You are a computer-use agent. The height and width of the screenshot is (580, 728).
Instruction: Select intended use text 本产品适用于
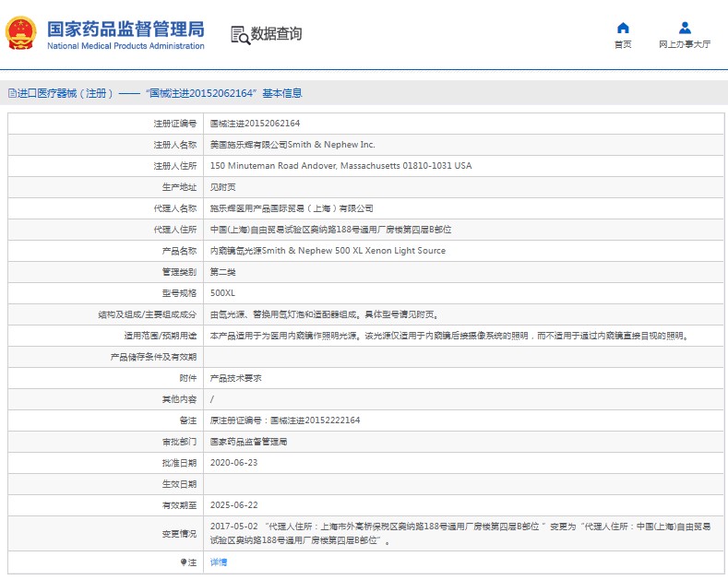(449, 336)
